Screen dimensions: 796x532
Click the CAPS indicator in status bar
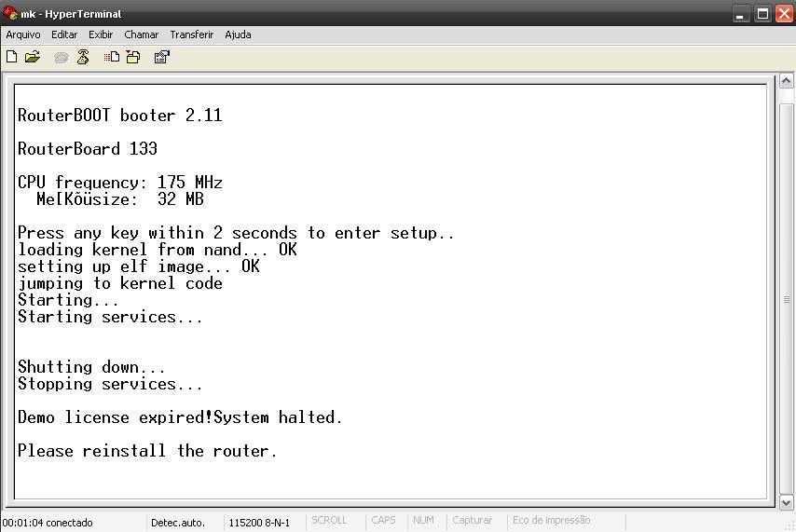click(x=383, y=520)
